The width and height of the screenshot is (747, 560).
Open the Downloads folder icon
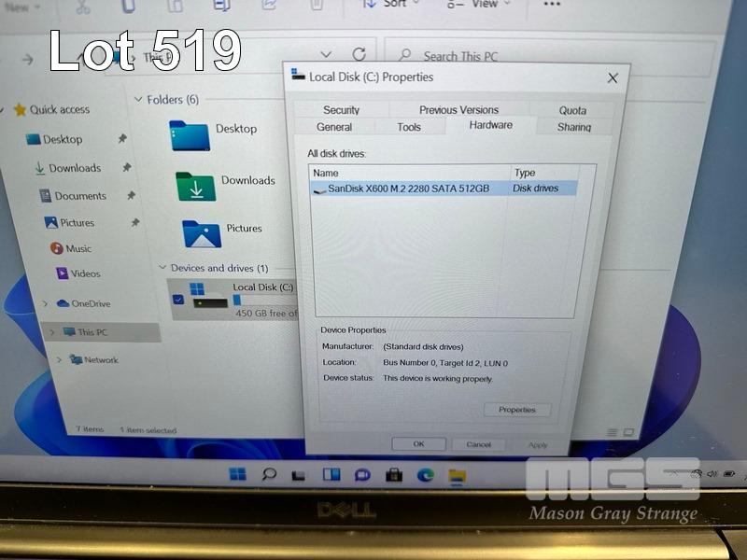coord(195,187)
